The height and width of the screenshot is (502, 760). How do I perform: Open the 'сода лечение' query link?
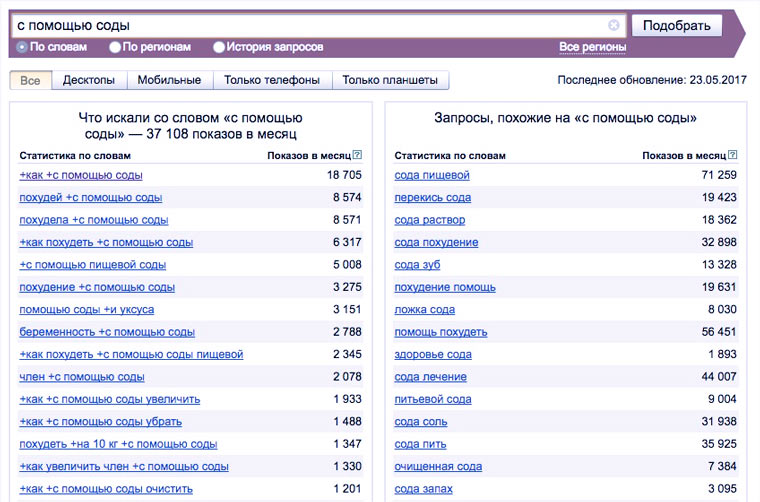430,377
